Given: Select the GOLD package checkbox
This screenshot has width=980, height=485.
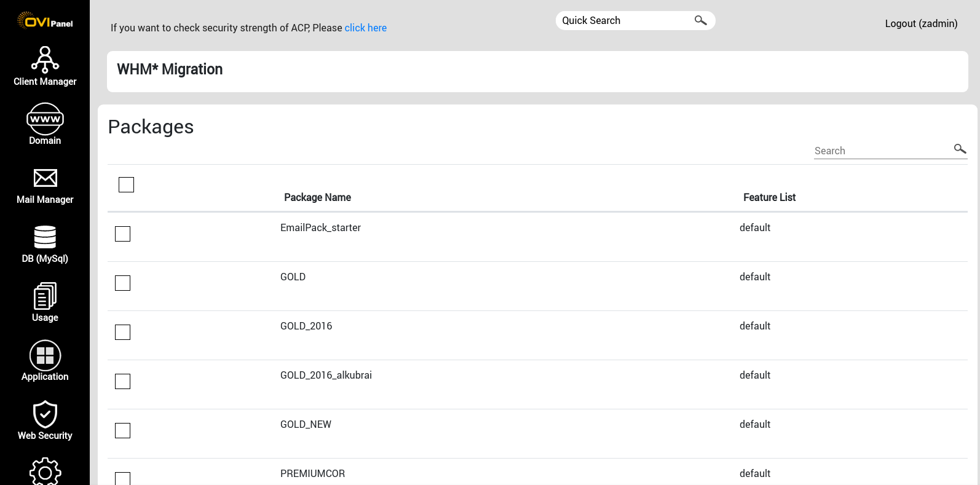Looking at the screenshot, I should (122, 283).
